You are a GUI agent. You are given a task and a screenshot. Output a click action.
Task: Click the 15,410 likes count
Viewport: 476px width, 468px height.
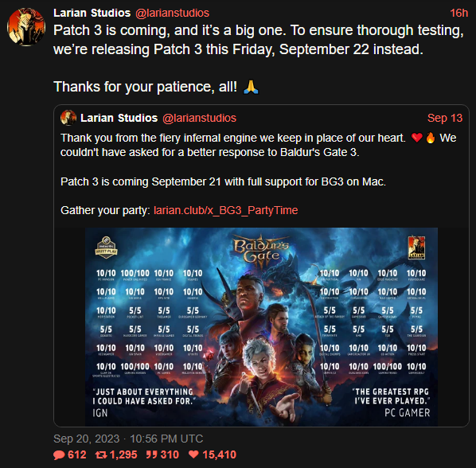(x=219, y=454)
